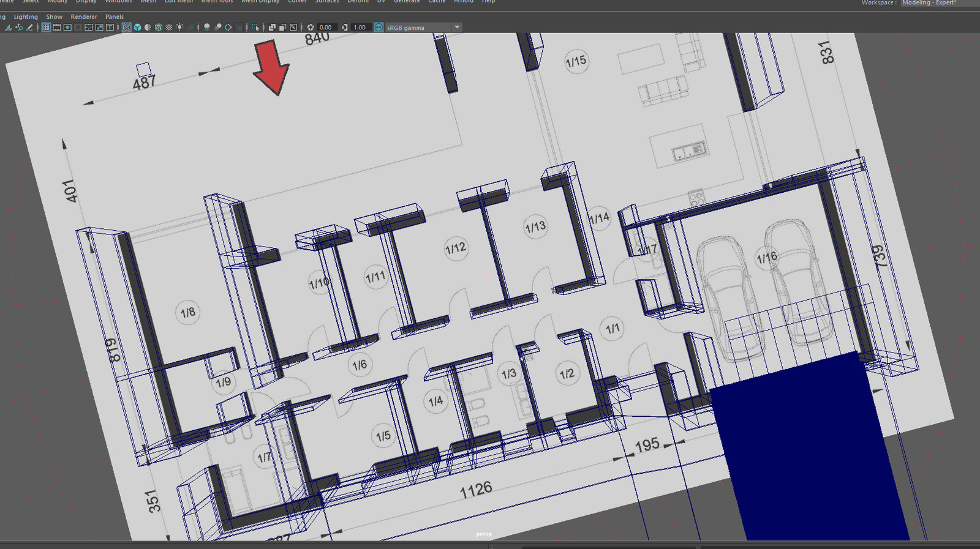Enable screen space ambient occlusion icon

207,28
